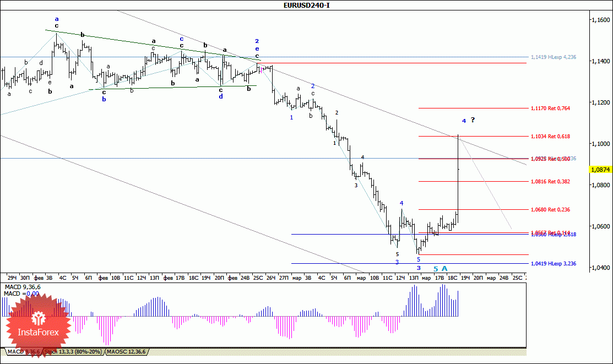Viewport: 613px width, 364px height.
Task: Select the MAOSC 12,36,6 indicator tab
Action: 126,352
